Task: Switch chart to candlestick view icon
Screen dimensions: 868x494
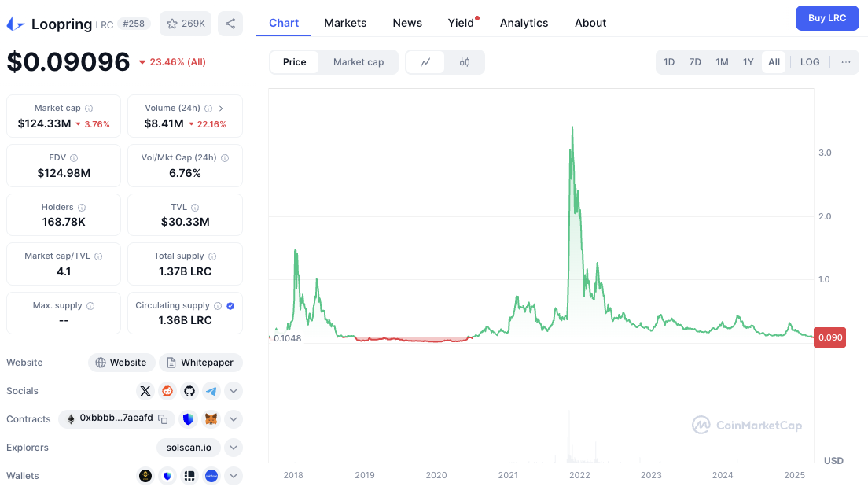Action: [465, 62]
